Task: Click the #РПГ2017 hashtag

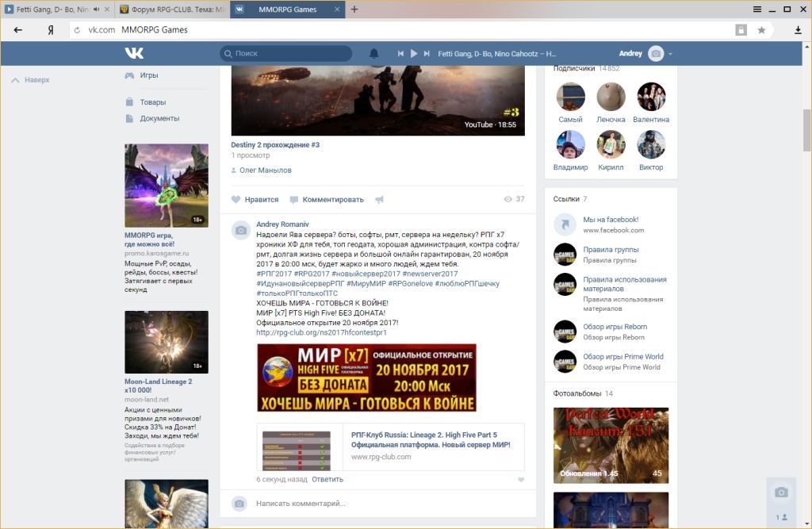Action: (274, 274)
